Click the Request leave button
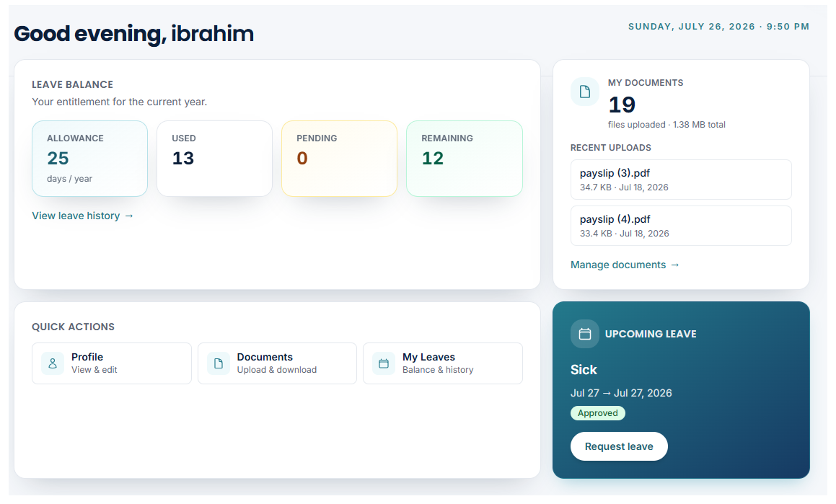This screenshot has width=836, height=504. click(619, 446)
